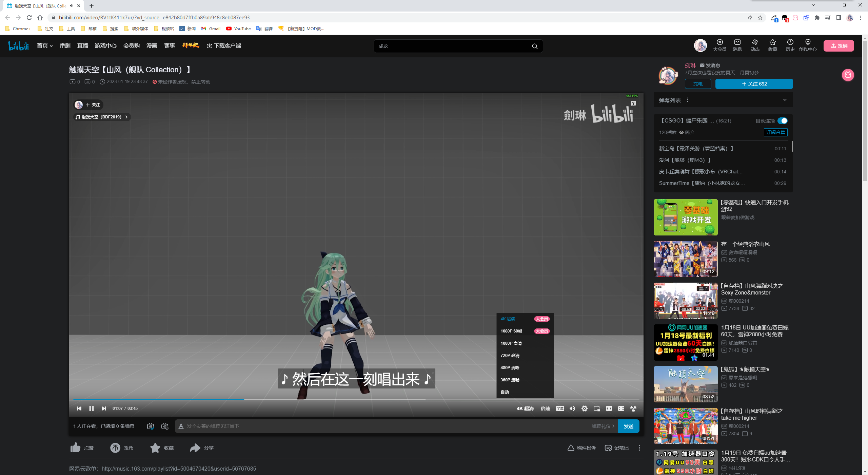Open header 收藏 favorites icon

773,42
